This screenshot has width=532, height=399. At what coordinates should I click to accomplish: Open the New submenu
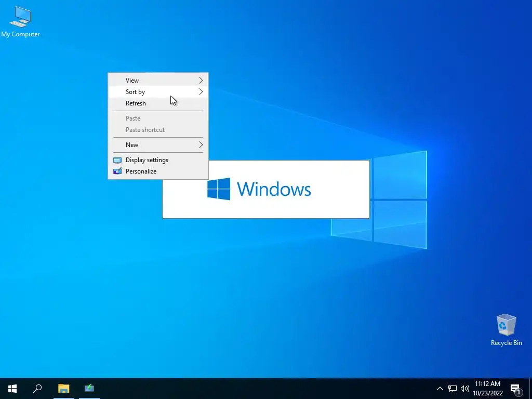tap(158, 145)
